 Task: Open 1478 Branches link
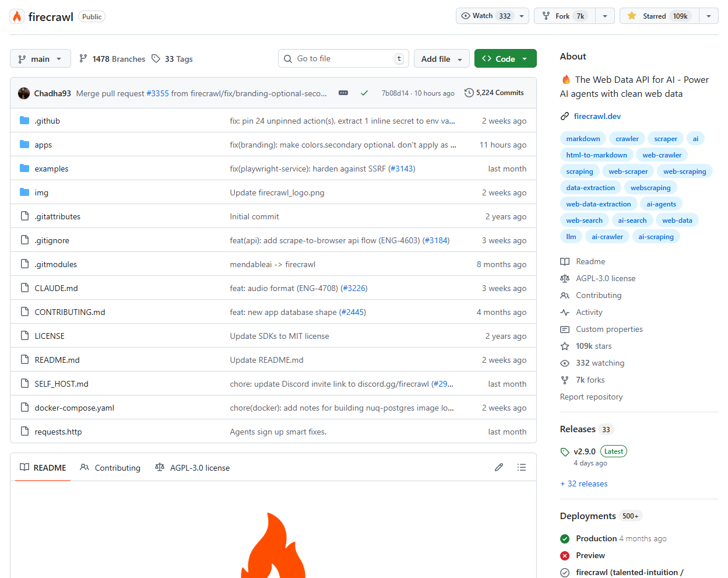coord(112,58)
